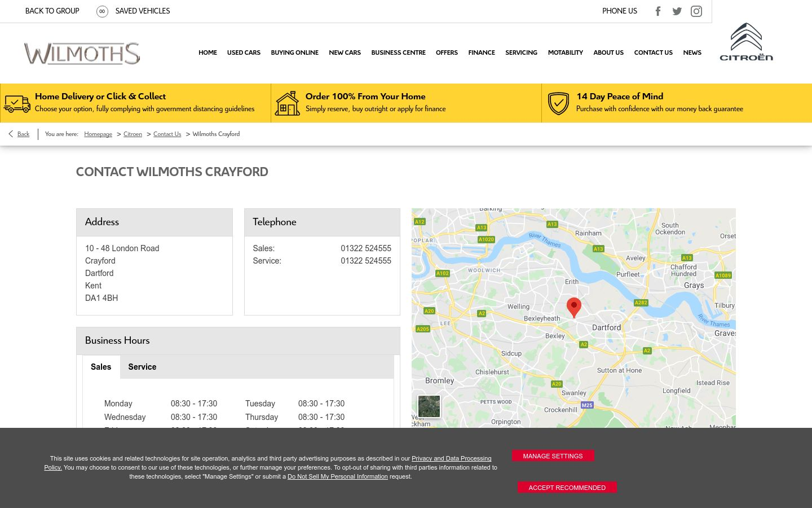Open BUSINESS CENTRE menu
This screenshot has width=812, height=508.
coord(398,52)
